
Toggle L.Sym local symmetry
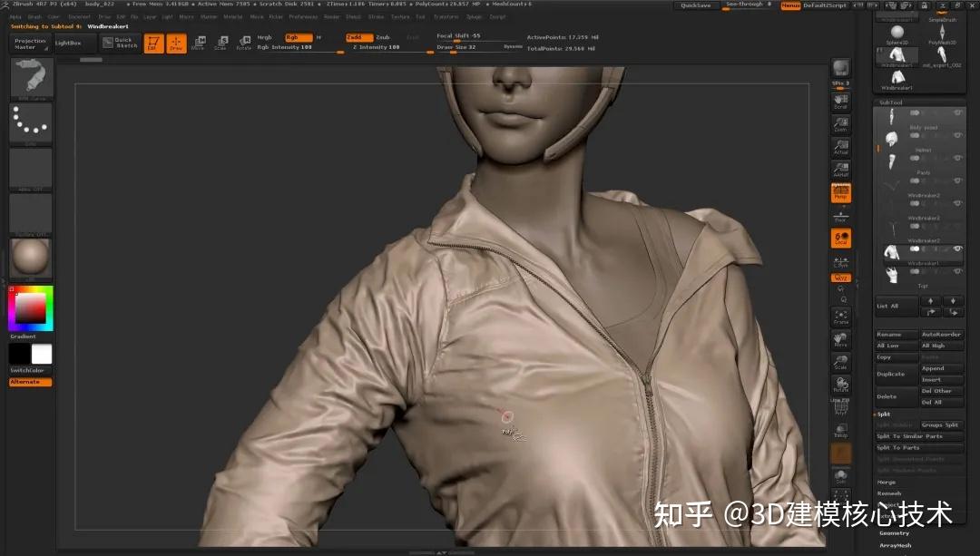pos(840,261)
